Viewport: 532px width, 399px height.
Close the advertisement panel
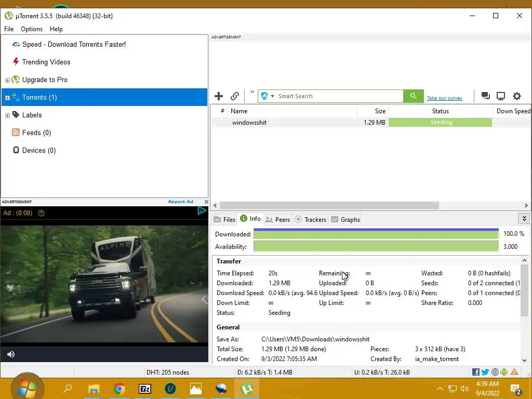click(206, 202)
